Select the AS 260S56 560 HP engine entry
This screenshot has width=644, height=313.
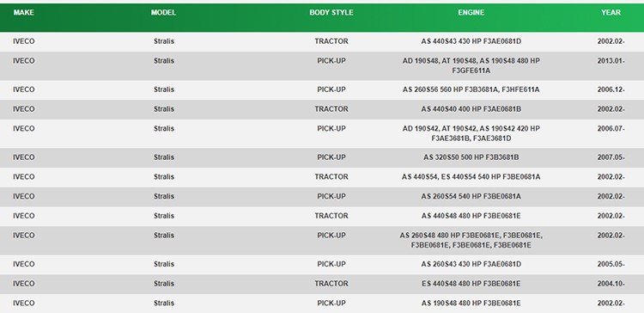(x=471, y=89)
